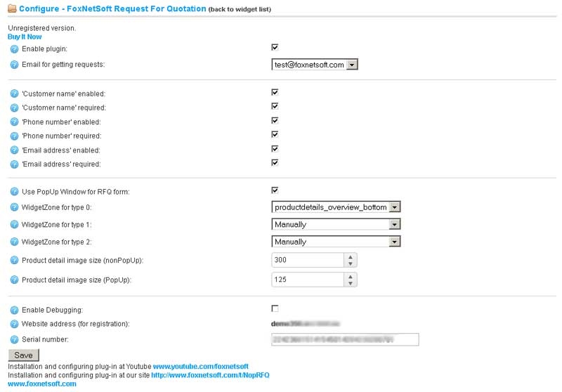Click the help icon beside Enable plugin
This screenshot has width=562, height=392.
pos(14,49)
